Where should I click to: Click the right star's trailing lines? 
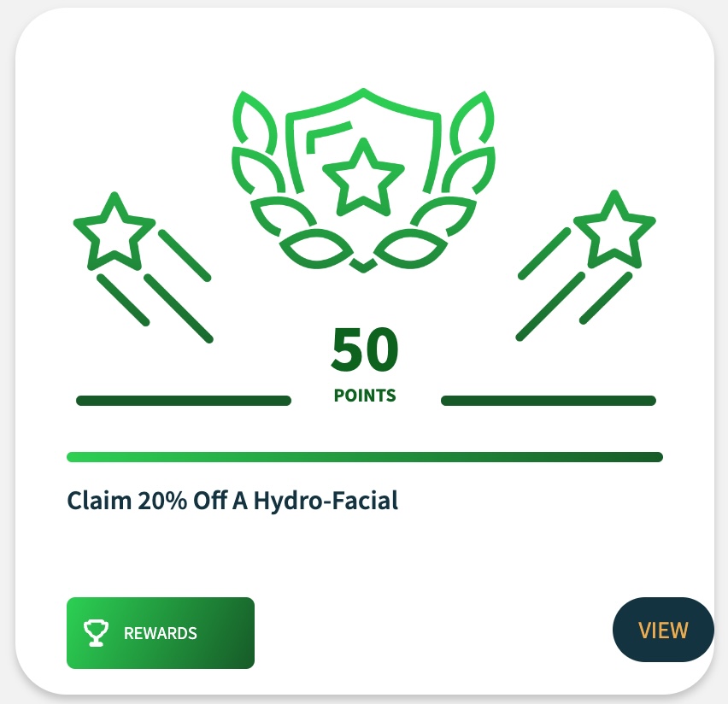tap(574, 285)
